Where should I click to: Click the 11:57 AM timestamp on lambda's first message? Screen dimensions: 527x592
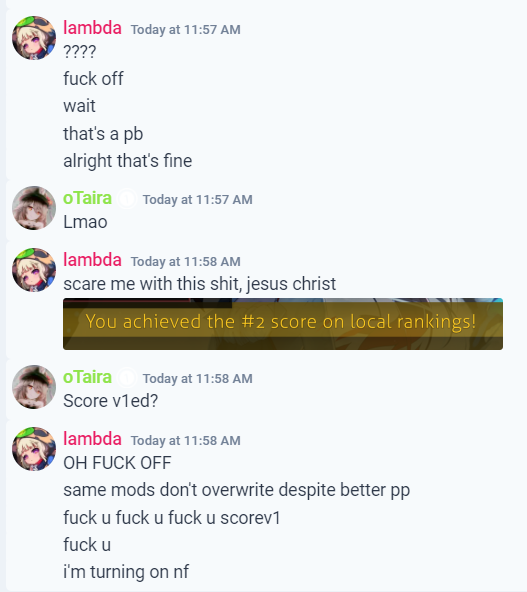[x=185, y=29]
